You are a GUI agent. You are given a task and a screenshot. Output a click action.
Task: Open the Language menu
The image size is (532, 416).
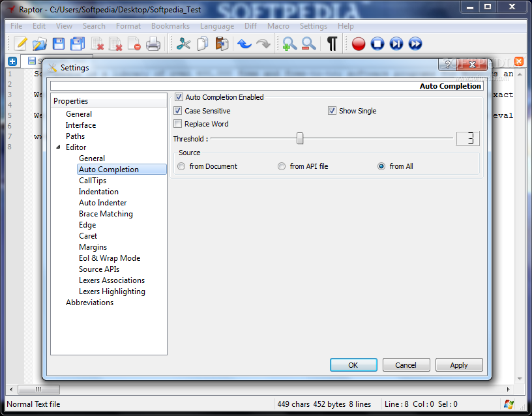click(x=217, y=26)
